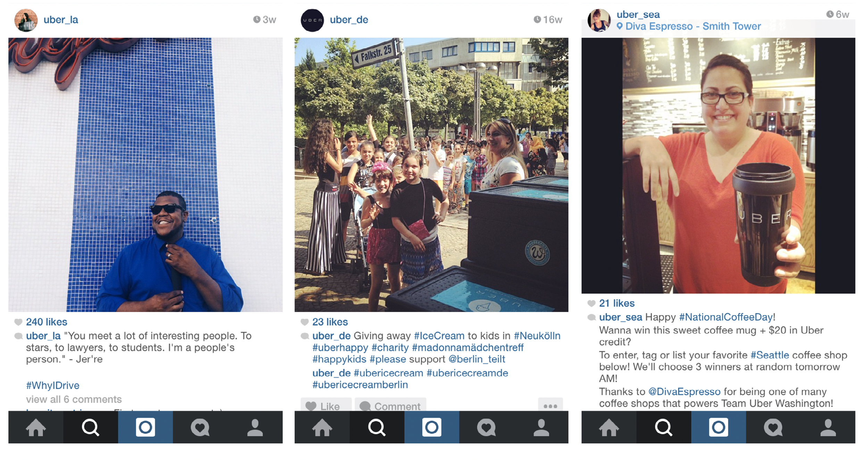This screenshot has width=868, height=460.
Task: Tap the coffee mug photo by uber_sea
Action: [718, 166]
